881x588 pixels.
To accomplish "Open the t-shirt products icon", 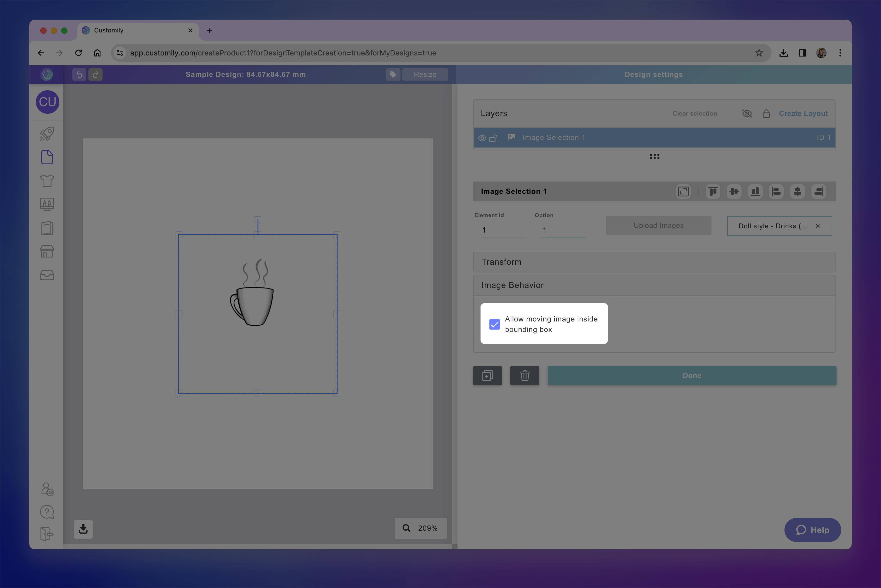I will tap(47, 181).
